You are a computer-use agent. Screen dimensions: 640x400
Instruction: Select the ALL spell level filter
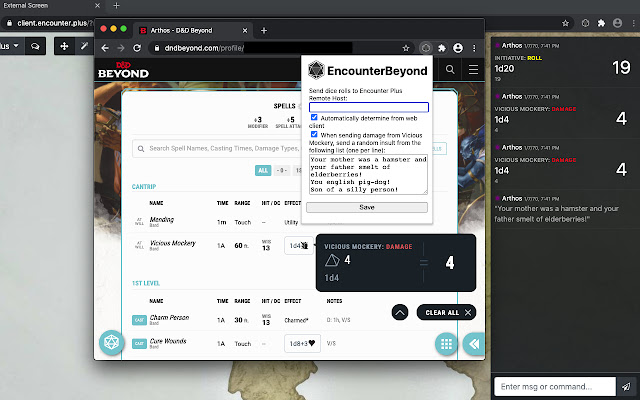(263, 170)
